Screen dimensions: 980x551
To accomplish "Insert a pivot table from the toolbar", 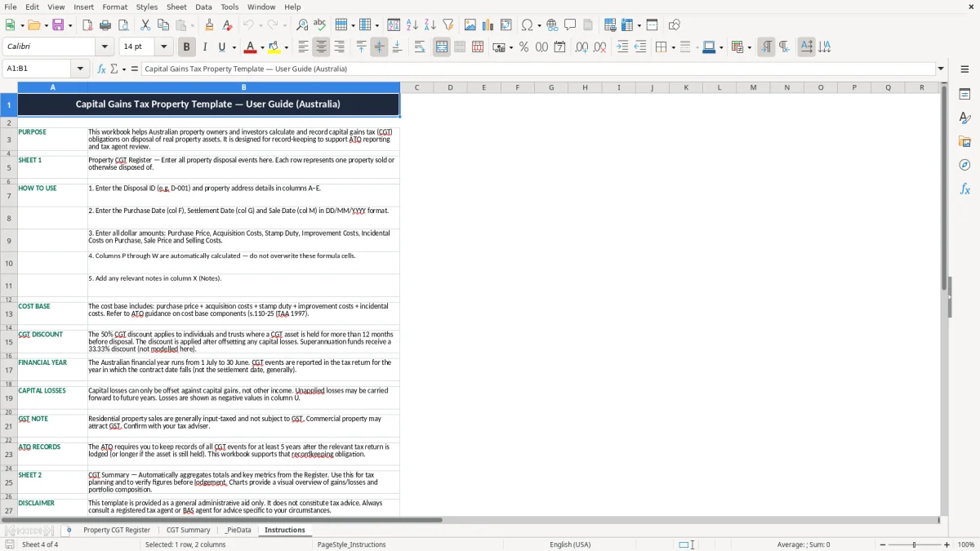I will (506, 25).
